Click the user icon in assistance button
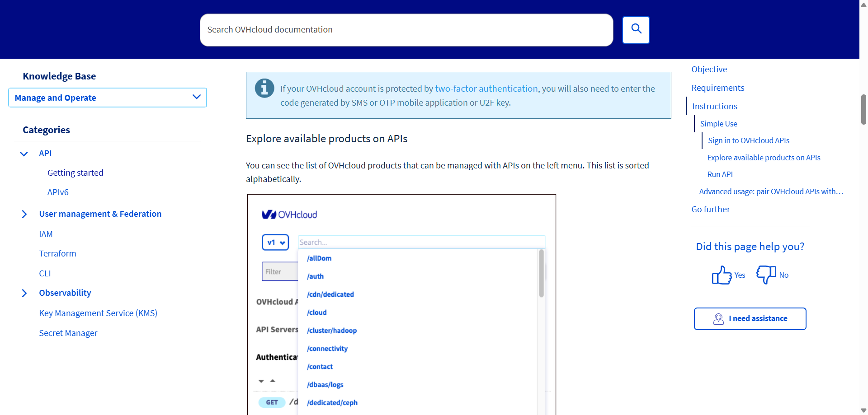This screenshot has height=415, width=868. pyautogui.click(x=718, y=319)
